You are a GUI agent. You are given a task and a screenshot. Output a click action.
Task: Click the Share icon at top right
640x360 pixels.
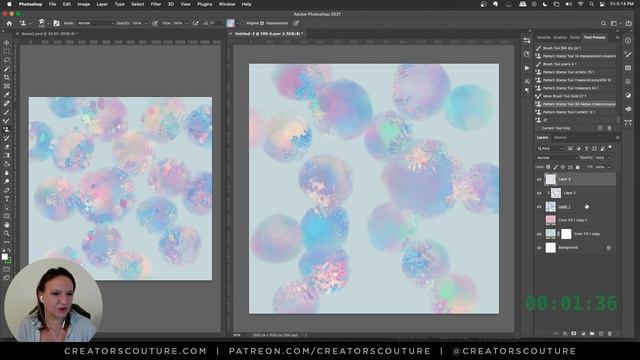(629, 23)
